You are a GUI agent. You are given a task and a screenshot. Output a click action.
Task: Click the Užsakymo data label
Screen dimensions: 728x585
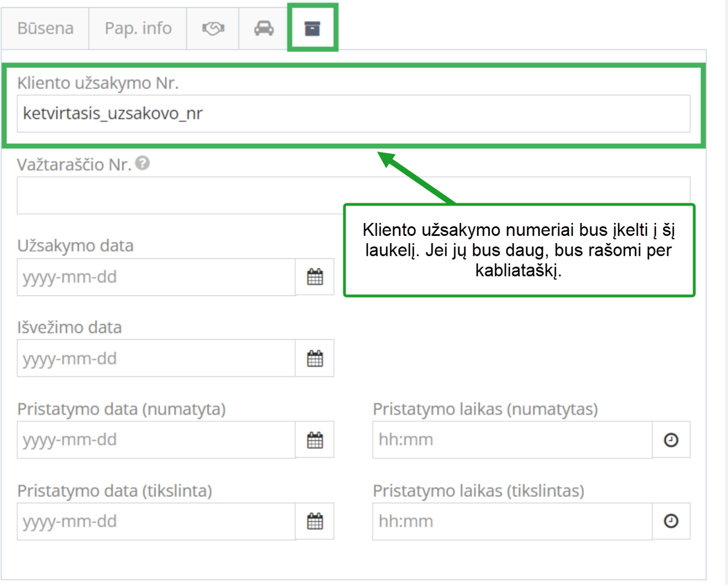pos(75,246)
